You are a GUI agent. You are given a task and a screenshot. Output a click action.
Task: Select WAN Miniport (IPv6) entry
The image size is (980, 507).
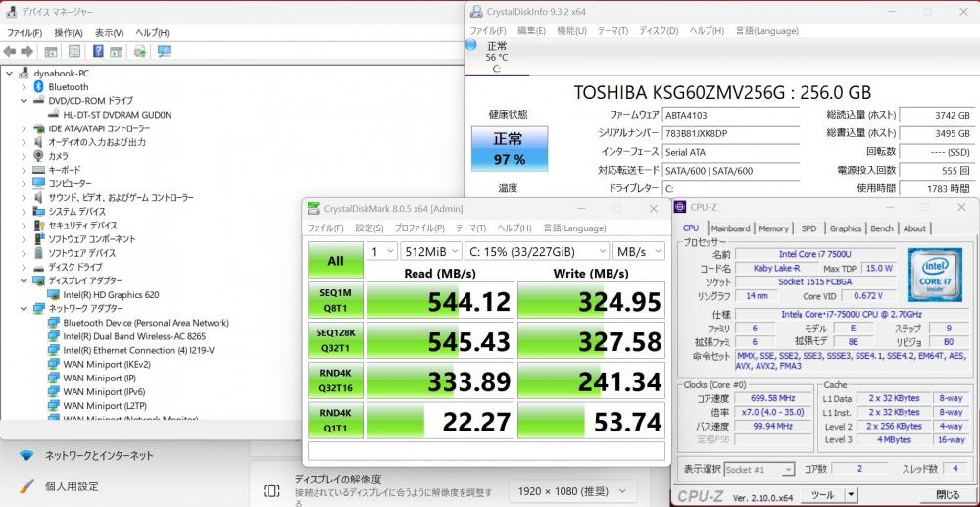tap(104, 391)
